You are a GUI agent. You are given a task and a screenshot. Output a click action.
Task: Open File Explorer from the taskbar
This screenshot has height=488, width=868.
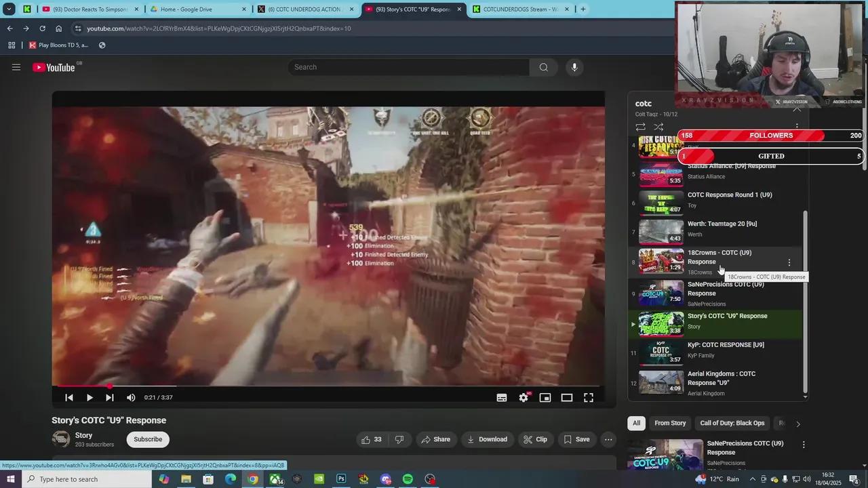point(186,479)
